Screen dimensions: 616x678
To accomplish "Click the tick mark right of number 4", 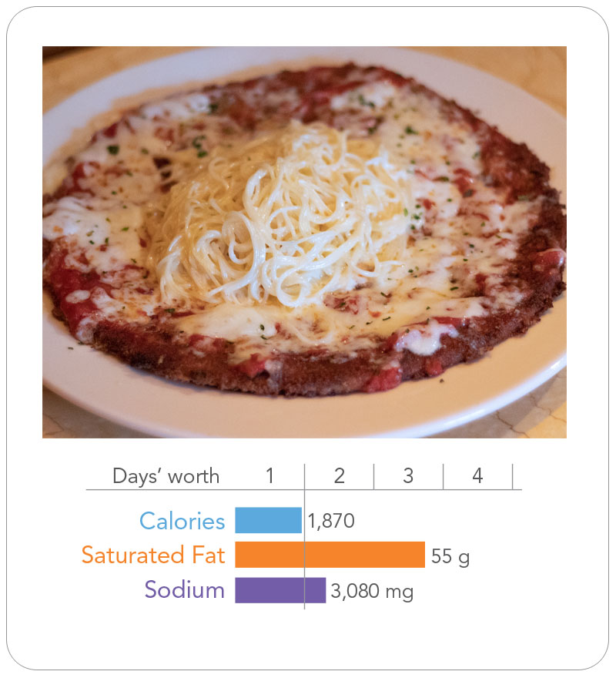I will 512,476.
